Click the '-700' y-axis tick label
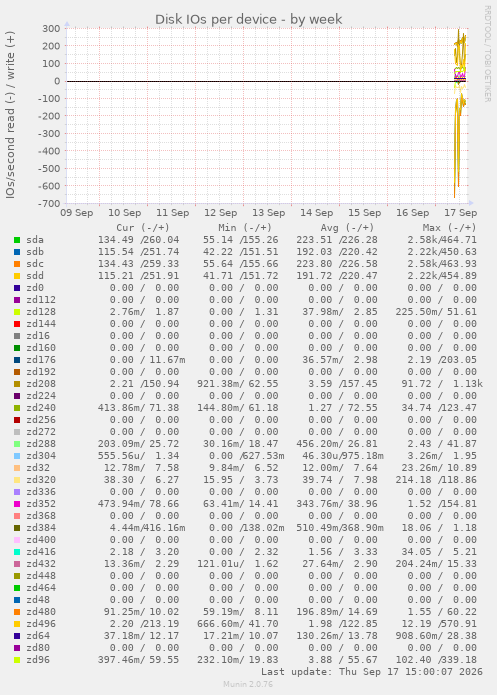This screenshot has width=497, height=695. (51, 203)
